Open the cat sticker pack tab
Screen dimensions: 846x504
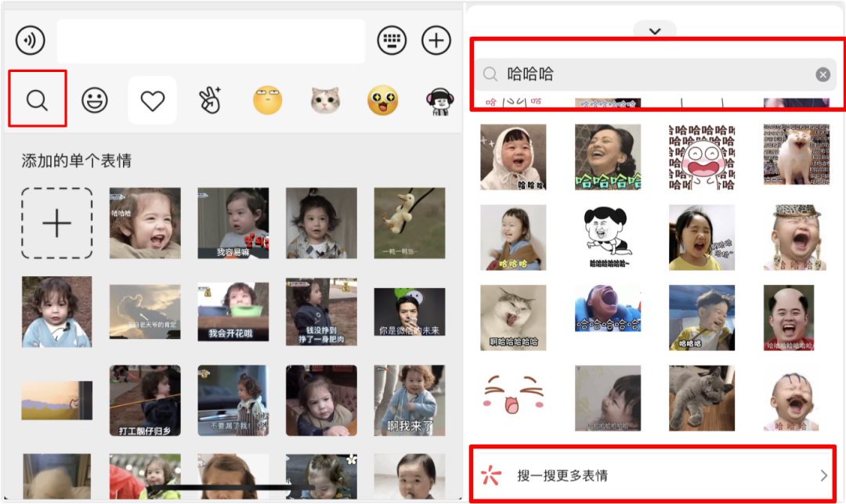325,100
